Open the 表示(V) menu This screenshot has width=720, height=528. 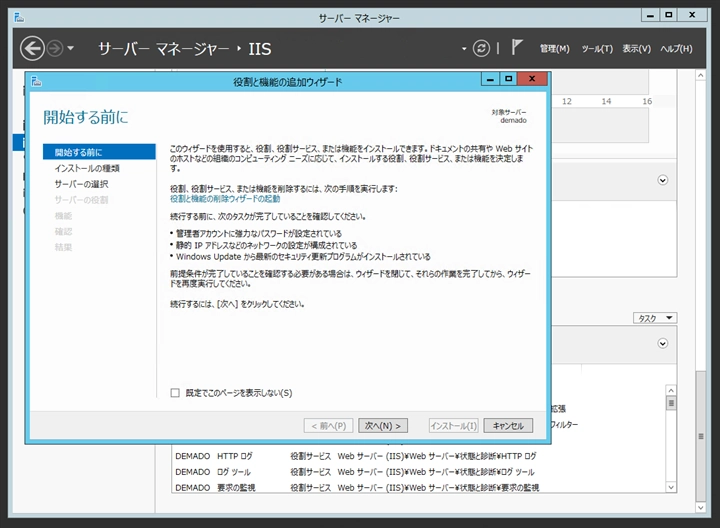636,49
